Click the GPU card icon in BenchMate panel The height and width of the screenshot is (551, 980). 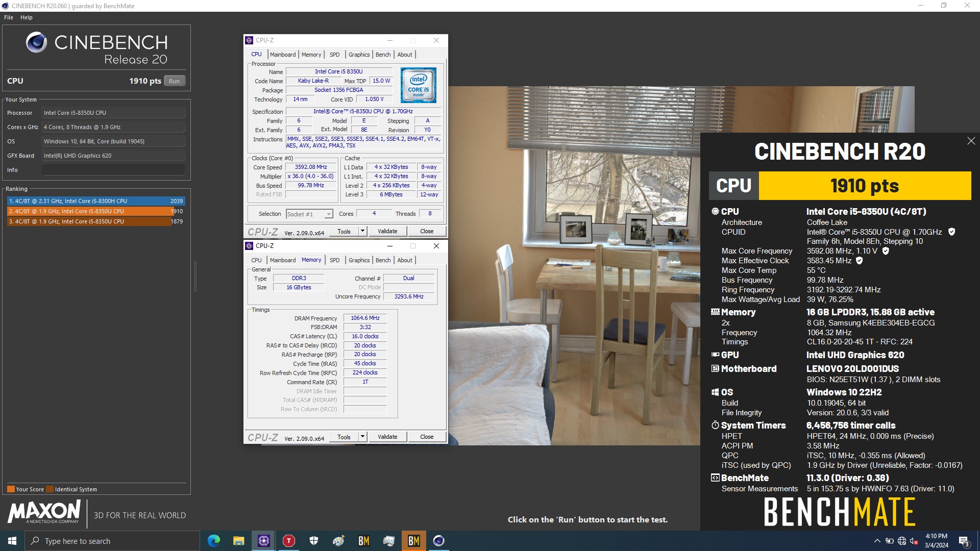tap(715, 355)
